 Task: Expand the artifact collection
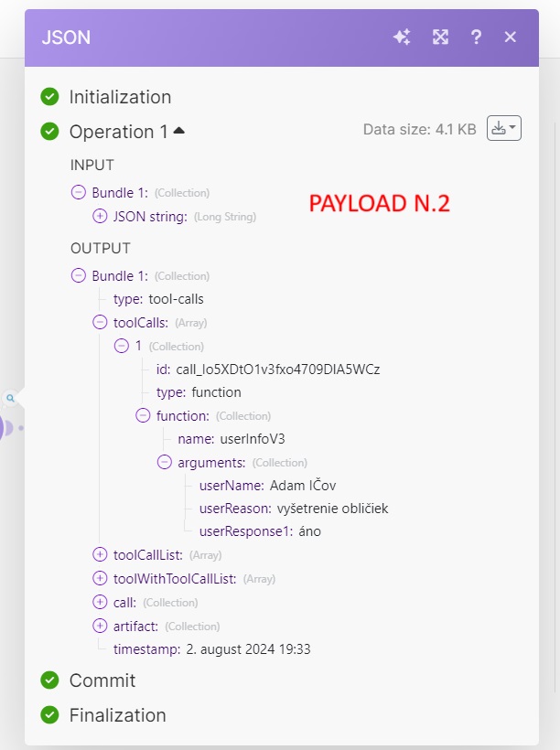tap(100, 626)
